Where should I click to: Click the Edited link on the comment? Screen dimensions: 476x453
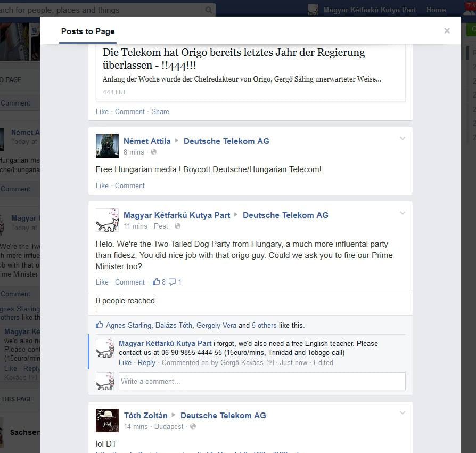(x=323, y=362)
